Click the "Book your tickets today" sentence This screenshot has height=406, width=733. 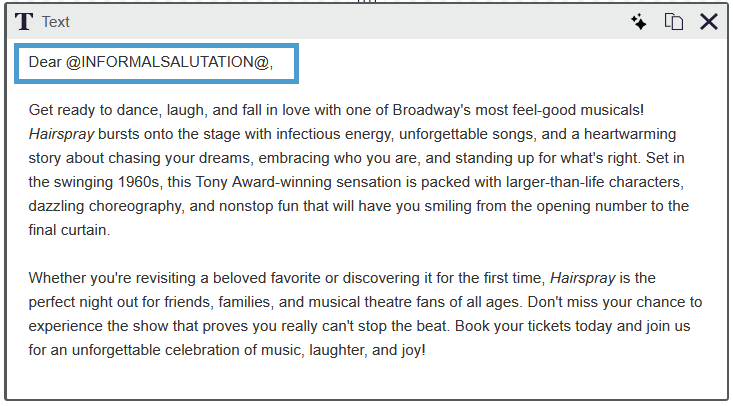click(x=533, y=326)
